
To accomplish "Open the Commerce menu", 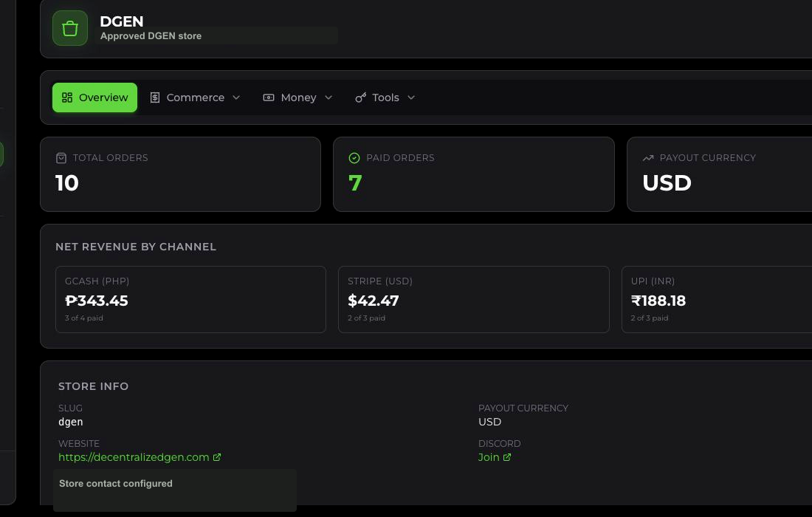I will point(195,97).
